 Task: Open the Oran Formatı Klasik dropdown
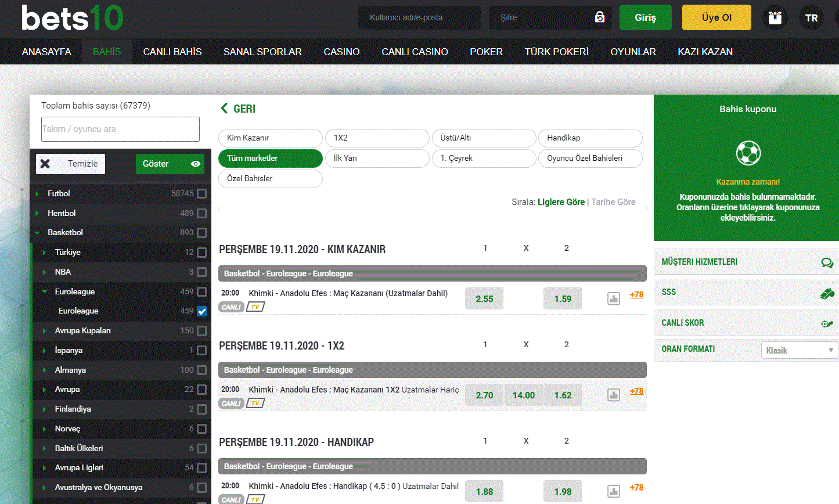tap(799, 350)
